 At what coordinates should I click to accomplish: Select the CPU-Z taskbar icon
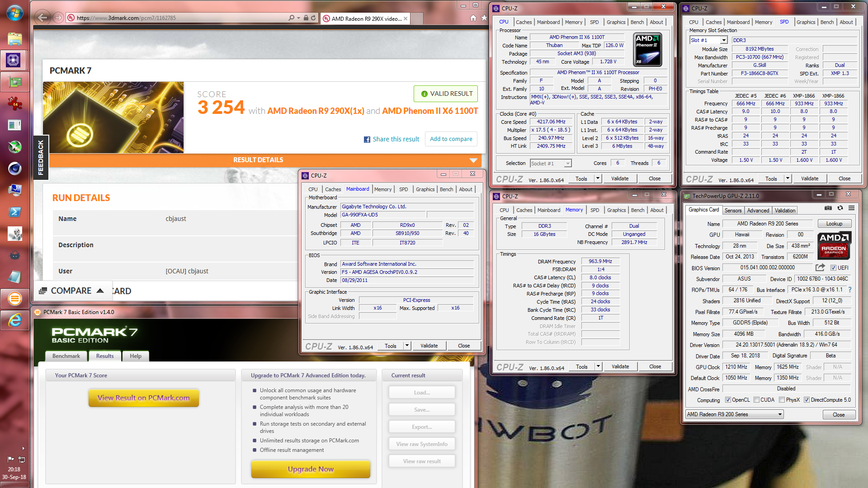[14, 60]
